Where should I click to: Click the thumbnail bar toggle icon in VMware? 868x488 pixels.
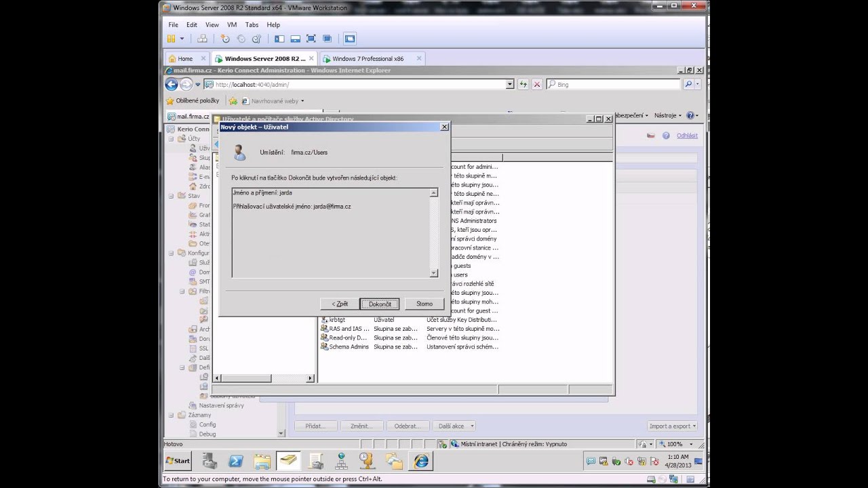pos(296,39)
